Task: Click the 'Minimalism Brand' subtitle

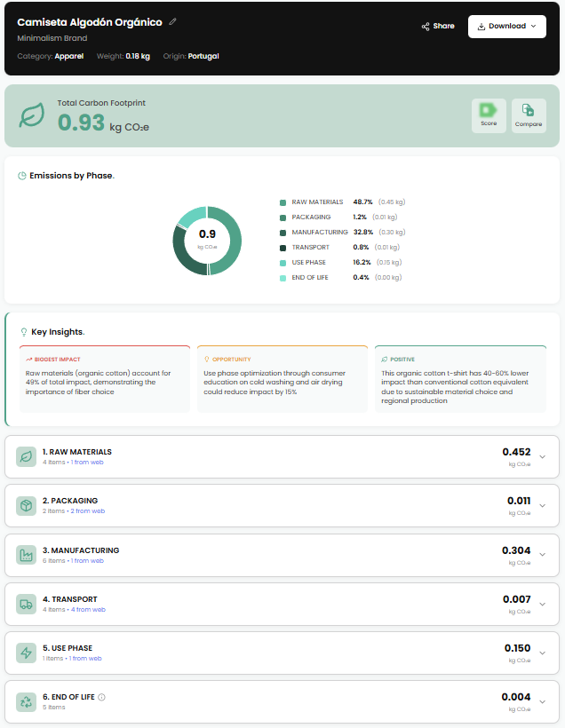Action: (52, 38)
